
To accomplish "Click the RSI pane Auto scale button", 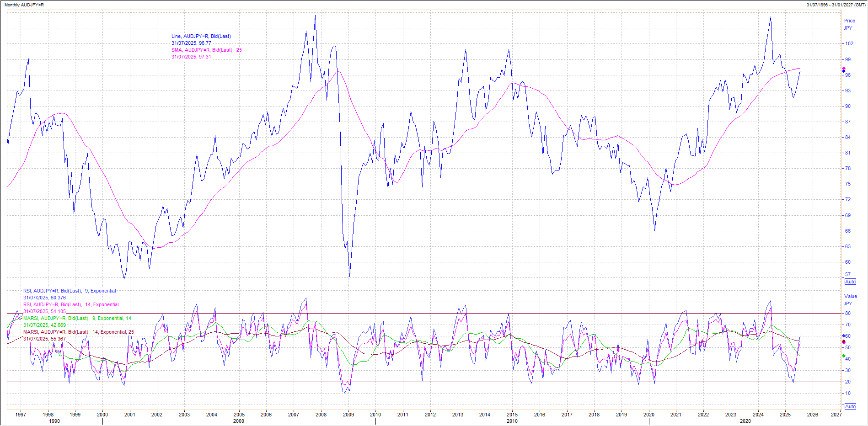I will point(850,406).
